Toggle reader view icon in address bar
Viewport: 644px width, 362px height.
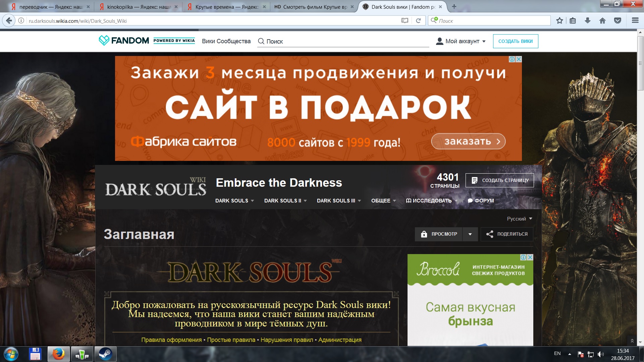tap(405, 21)
